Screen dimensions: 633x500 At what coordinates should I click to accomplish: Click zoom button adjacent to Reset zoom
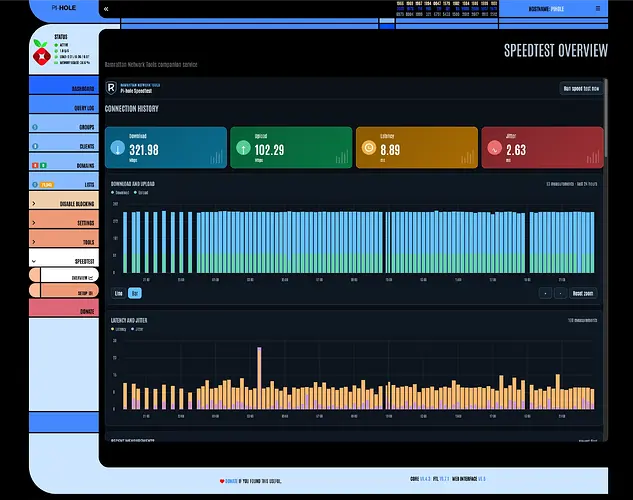coord(560,293)
